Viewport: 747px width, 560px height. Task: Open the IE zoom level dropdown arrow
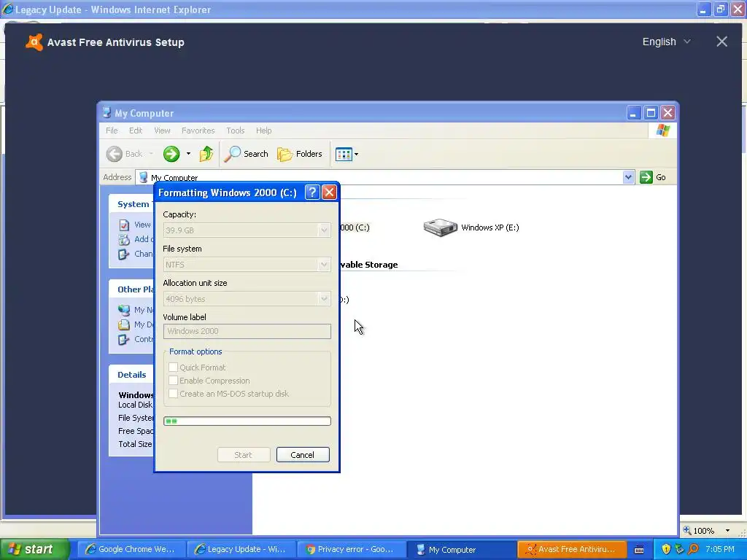click(x=727, y=531)
